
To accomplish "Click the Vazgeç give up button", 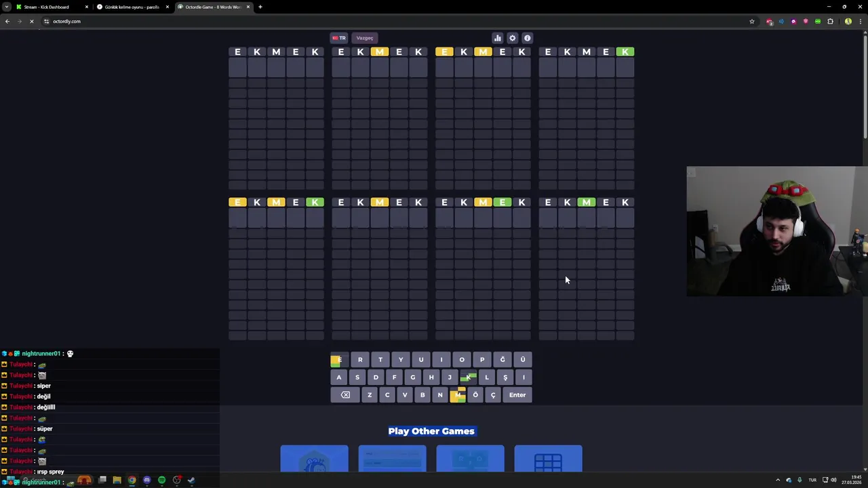I will 365,38.
